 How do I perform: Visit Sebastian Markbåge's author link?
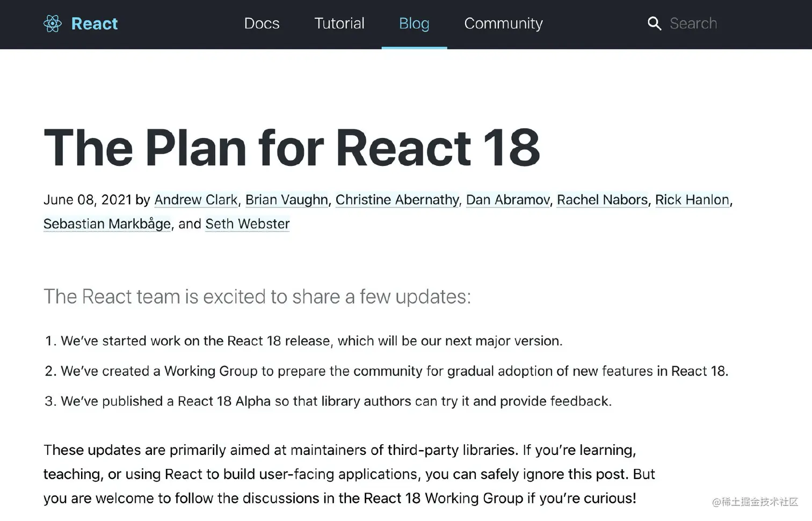107,224
